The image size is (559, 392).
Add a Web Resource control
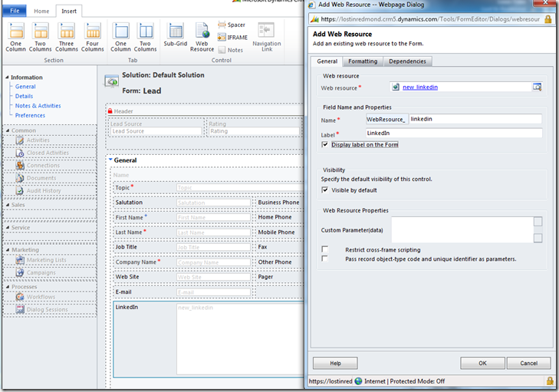pyautogui.click(x=202, y=37)
